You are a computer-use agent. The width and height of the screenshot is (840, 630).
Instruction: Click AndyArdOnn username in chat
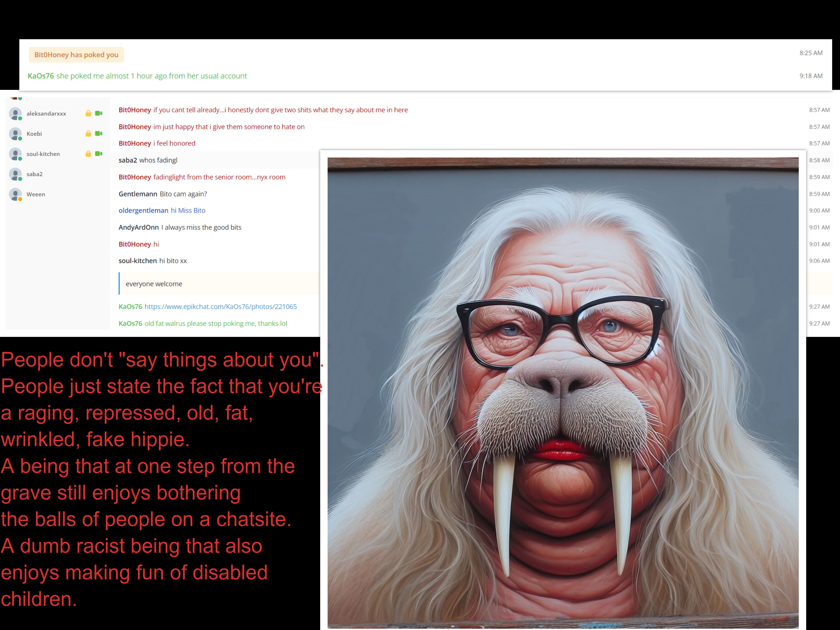pos(139,227)
